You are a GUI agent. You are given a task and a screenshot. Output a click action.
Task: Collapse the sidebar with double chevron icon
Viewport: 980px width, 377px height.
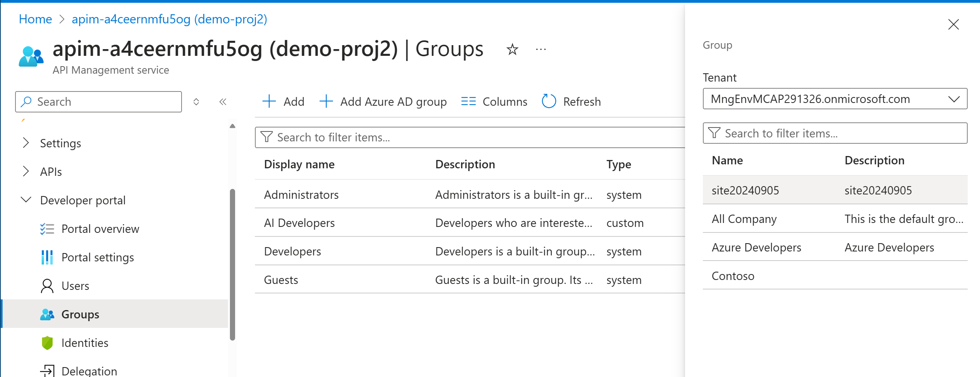pos(223,102)
